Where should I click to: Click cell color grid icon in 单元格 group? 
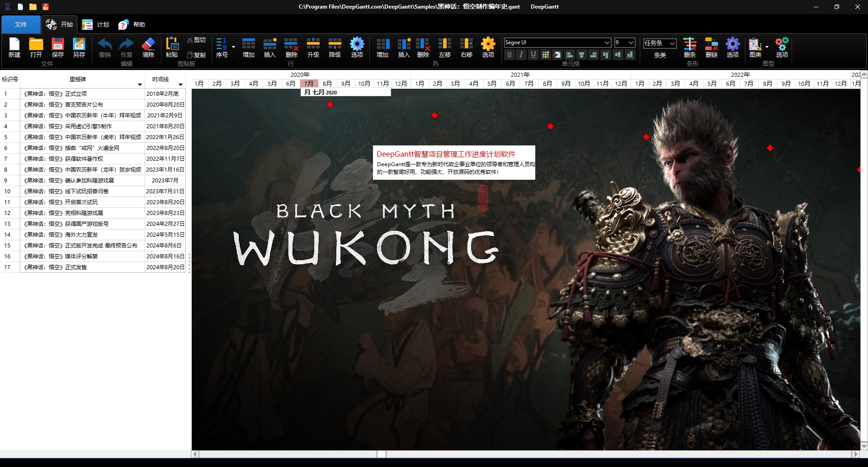546,55
